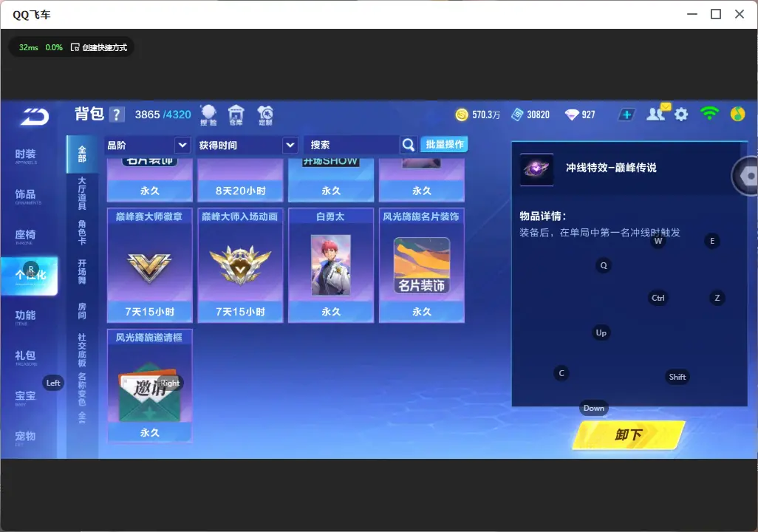This screenshot has width=758, height=532.
Task: Click the Ctrl key overlay
Action: click(658, 298)
